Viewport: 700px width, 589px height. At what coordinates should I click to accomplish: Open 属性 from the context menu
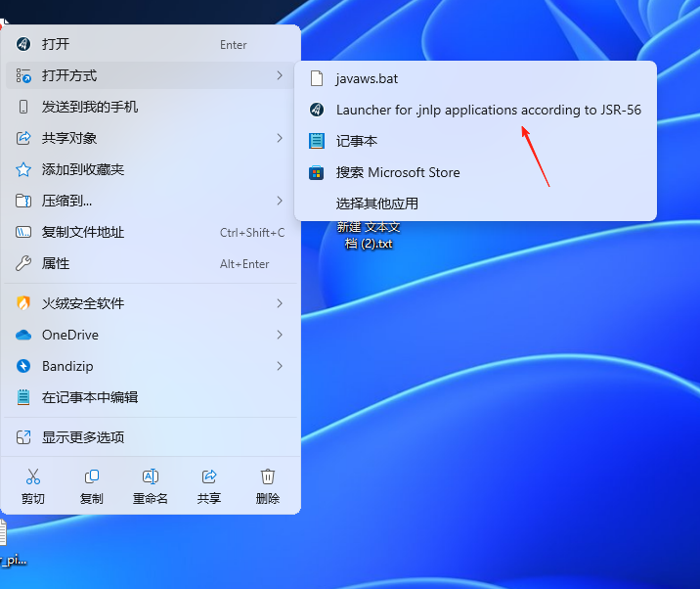(151, 263)
